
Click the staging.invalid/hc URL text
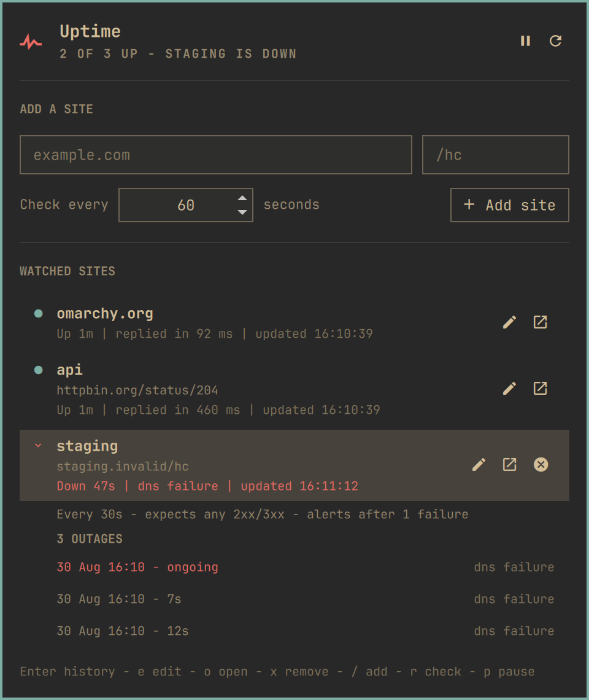[123, 467]
